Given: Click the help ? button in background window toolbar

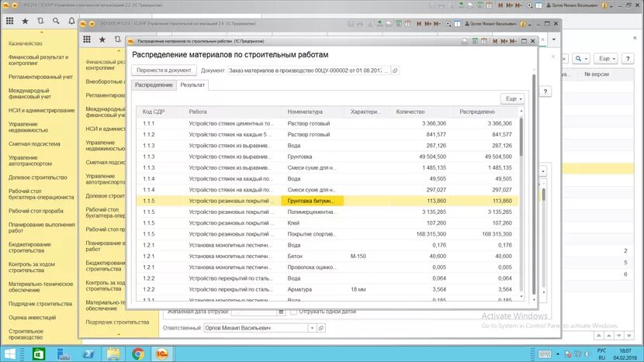Looking at the screenshot, I should (628, 59).
